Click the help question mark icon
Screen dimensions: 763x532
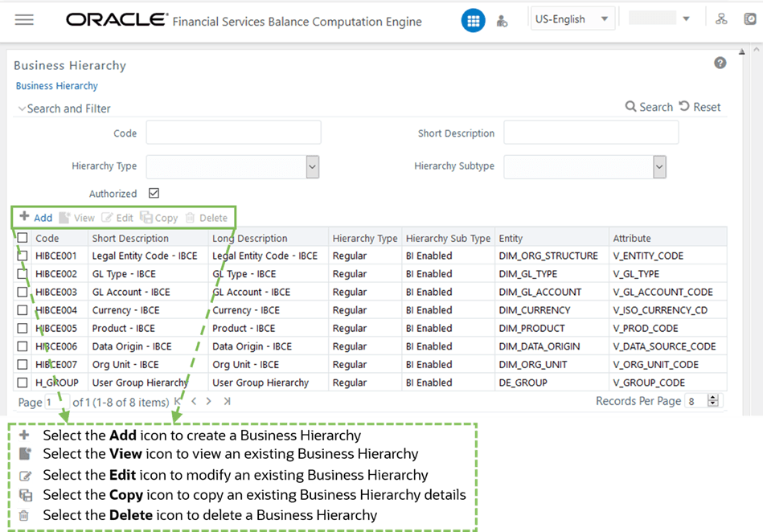pyautogui.click(x=720, y=63)
